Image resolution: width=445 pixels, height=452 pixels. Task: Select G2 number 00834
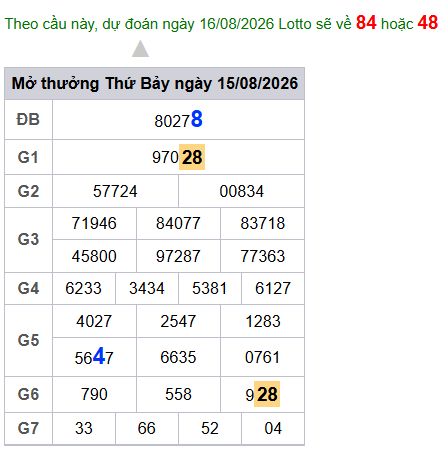[x=241, y=191]
